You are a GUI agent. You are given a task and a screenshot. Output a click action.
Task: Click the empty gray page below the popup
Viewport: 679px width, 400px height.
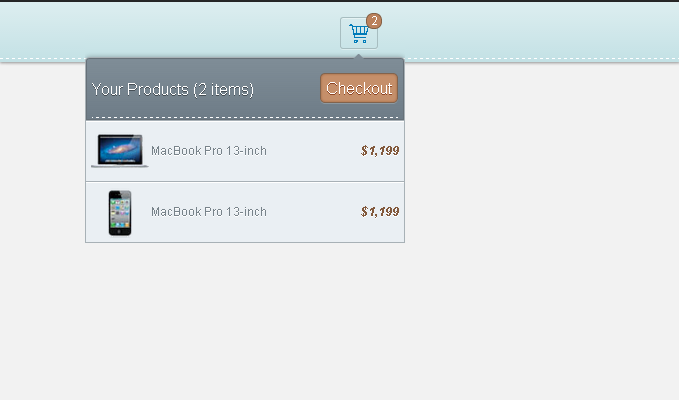pos(340,320)
